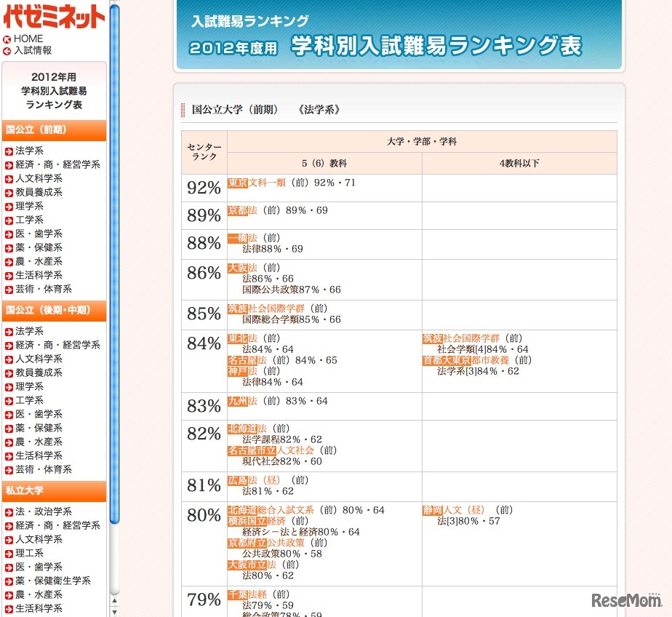672x617 pixels.
Task: Open 理学系 link under 国公立（後期・中期）
Action: 30,387
